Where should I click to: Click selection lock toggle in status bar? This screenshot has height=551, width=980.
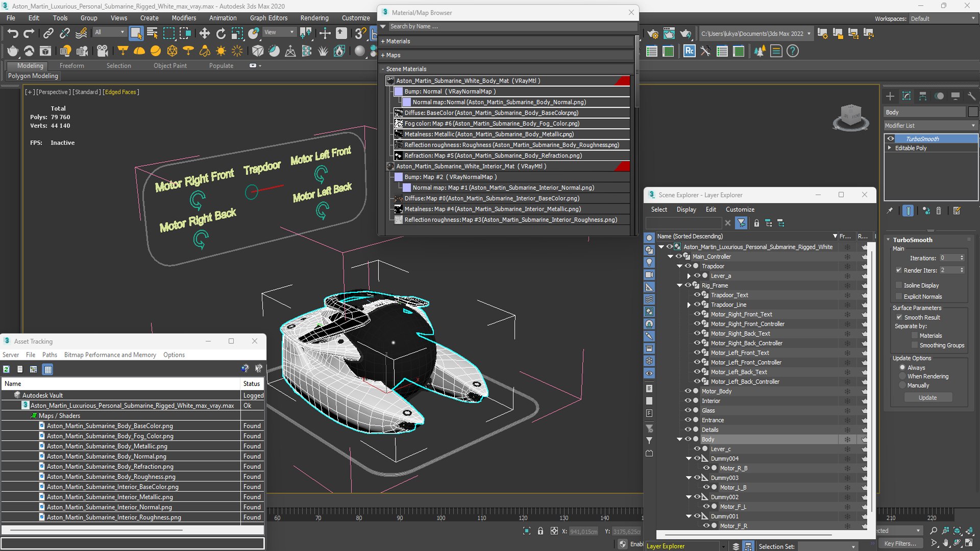(x=541, y=531)
